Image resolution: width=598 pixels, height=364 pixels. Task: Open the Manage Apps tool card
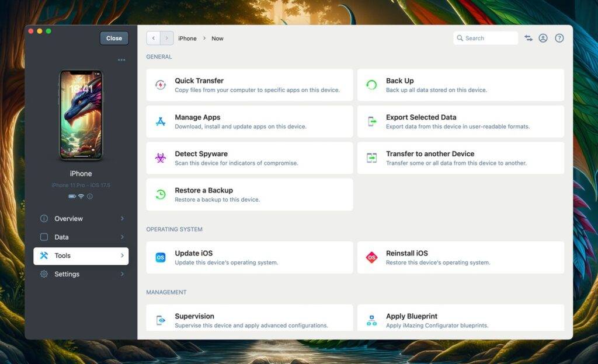point(249,121)
